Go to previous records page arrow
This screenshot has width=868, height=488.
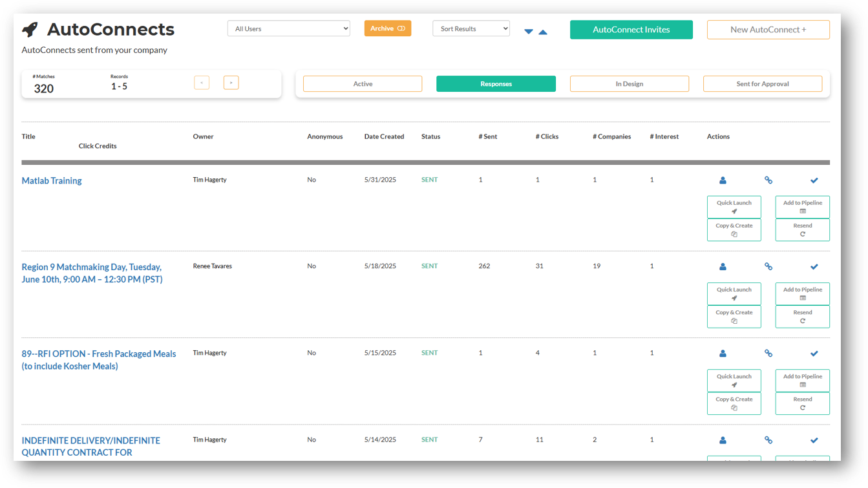click(202, 83)
